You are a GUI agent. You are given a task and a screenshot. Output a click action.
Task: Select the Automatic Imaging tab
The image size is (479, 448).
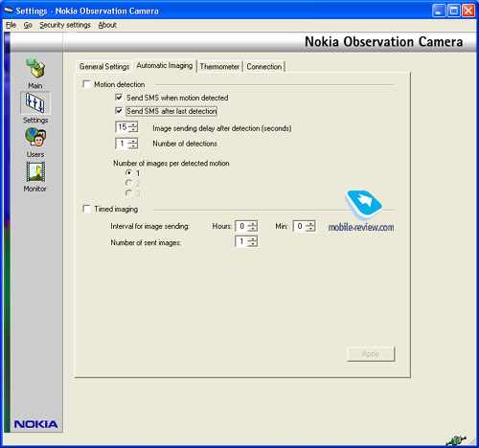[165, 65]
